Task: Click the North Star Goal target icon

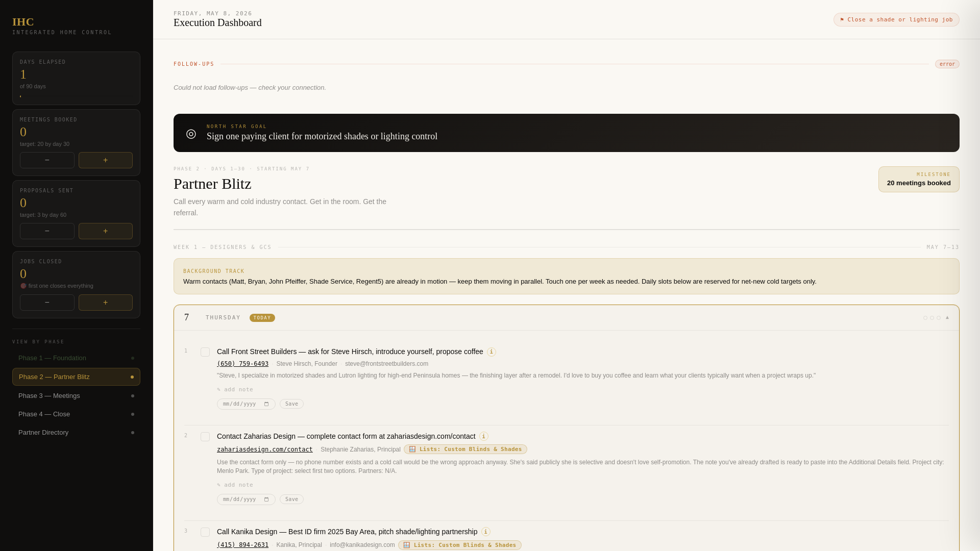Action: click(191, 134)
